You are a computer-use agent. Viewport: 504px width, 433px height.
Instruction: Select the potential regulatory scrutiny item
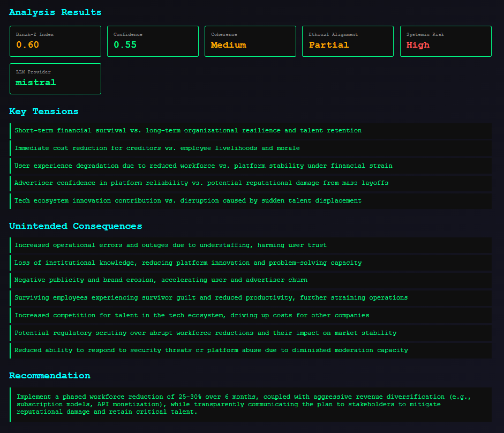[x=205, y=333]
